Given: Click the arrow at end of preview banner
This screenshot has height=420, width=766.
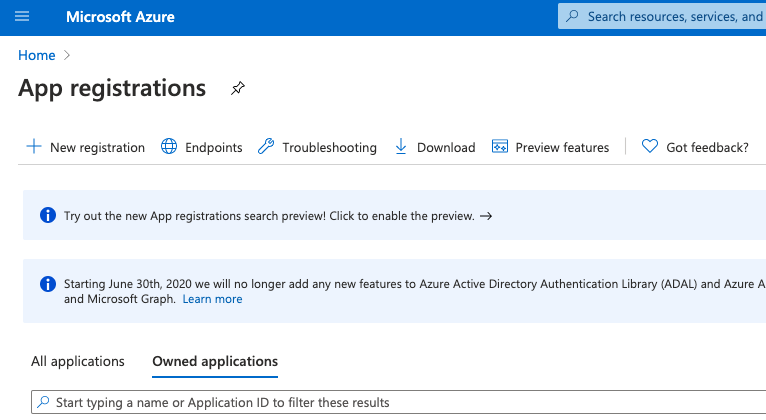Looking at the screenshot, I should click(486, 216).
